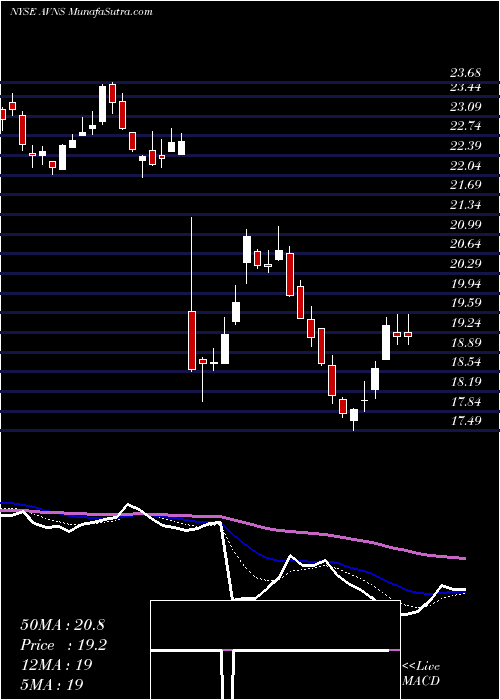Viewport: 500px width, 700px height.
Task: Click the 50MA : 20.8 readout
Action: click(62, 625)
